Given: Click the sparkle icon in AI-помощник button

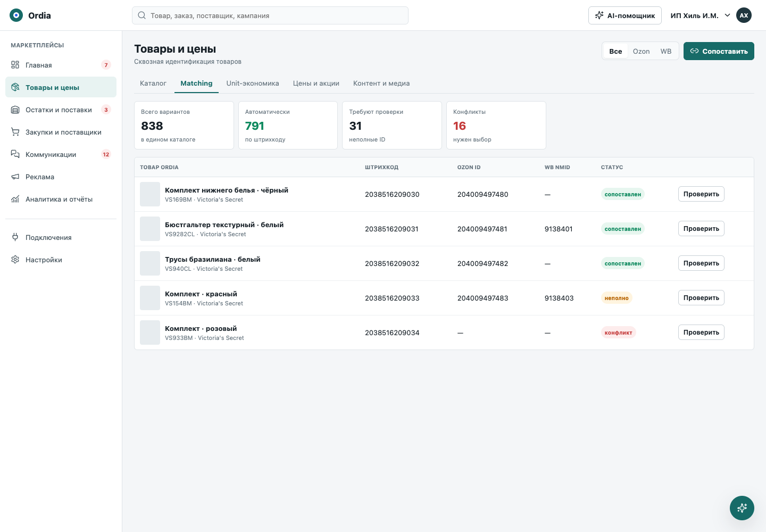Looking at the screenshot, I should point(600,15).
